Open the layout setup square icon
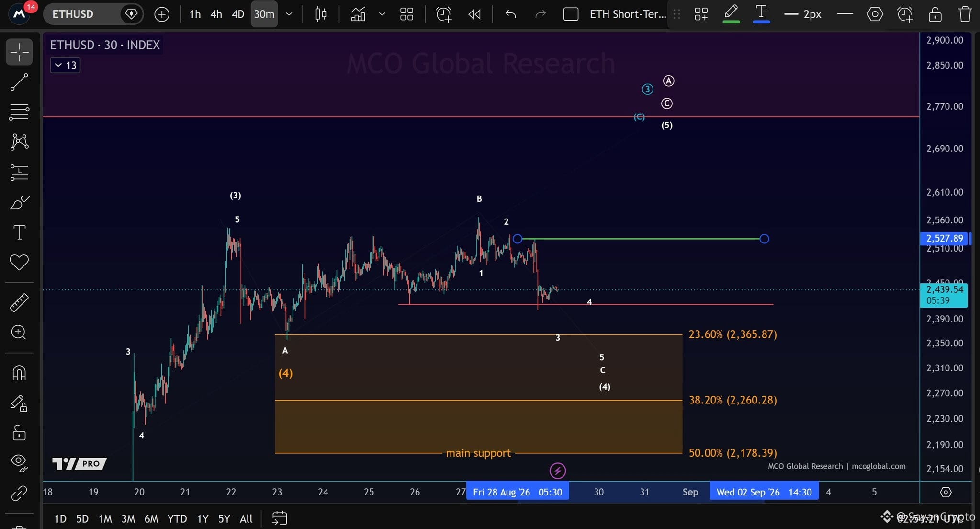 tap(571, 14)
